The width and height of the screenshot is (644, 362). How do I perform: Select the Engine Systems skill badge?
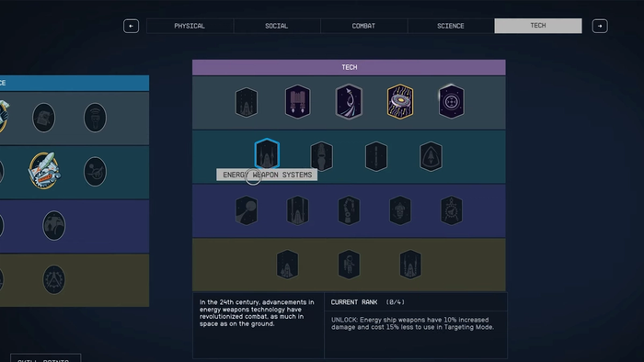click(x=322, y=156)
